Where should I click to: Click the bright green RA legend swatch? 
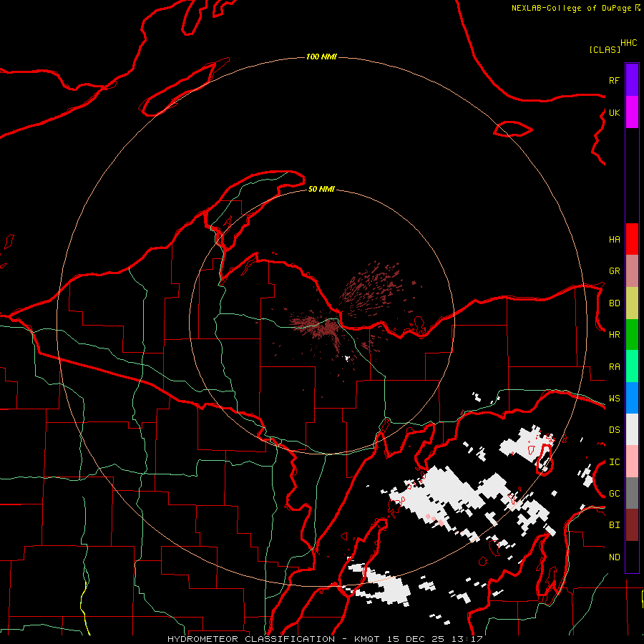point(632,366)
